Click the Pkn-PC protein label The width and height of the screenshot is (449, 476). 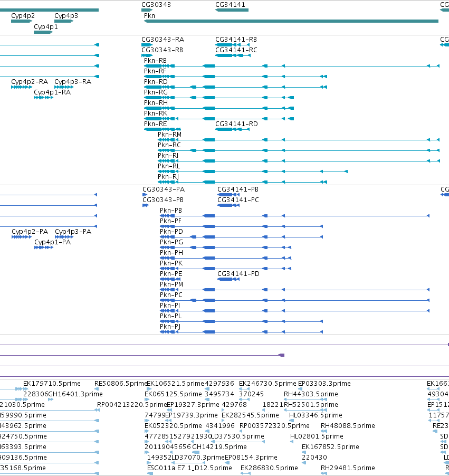[x=171, y=295]
